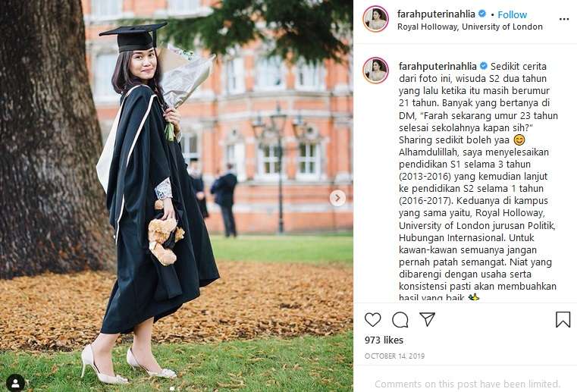Click the comment speech bubble icon
Viewport: 577px width, 392px height.
(400, 319)
